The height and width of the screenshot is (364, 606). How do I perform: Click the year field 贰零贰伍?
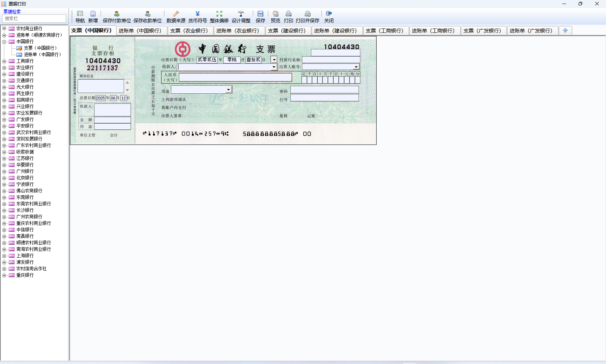(207, 60)
